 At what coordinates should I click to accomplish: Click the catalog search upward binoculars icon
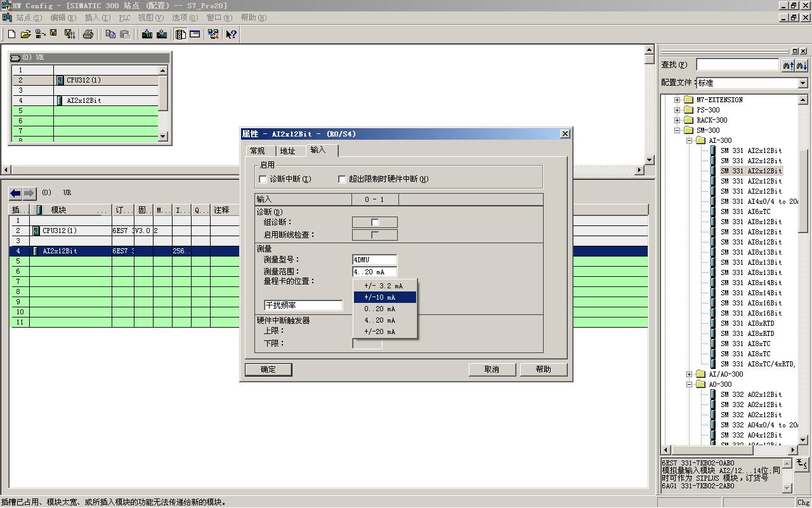[788, 65]
